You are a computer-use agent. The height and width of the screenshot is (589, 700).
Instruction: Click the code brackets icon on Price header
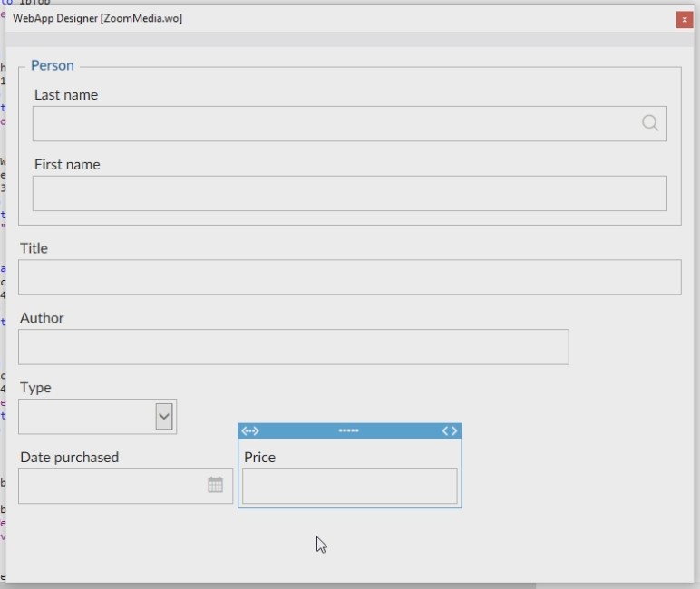click(x=450, y=430)
